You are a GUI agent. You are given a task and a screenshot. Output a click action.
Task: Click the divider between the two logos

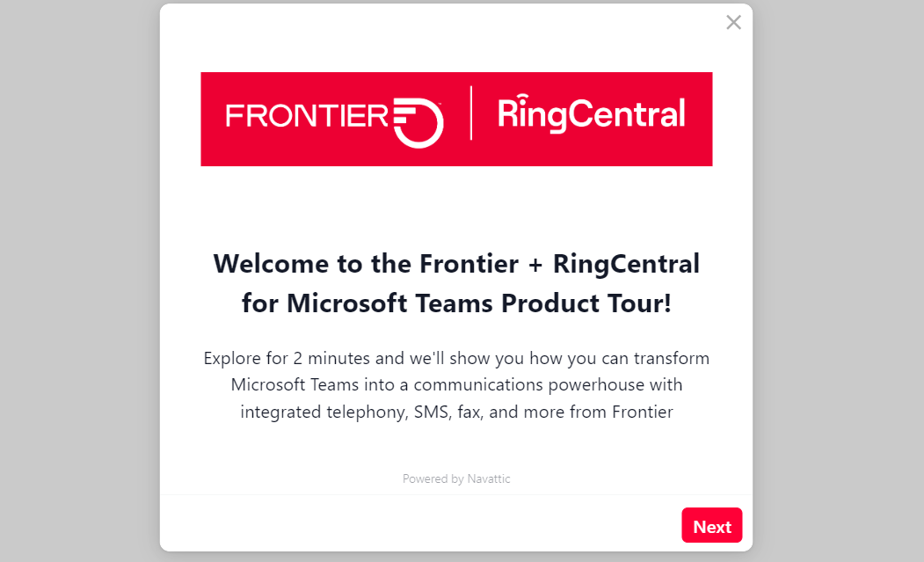(471, 117)
